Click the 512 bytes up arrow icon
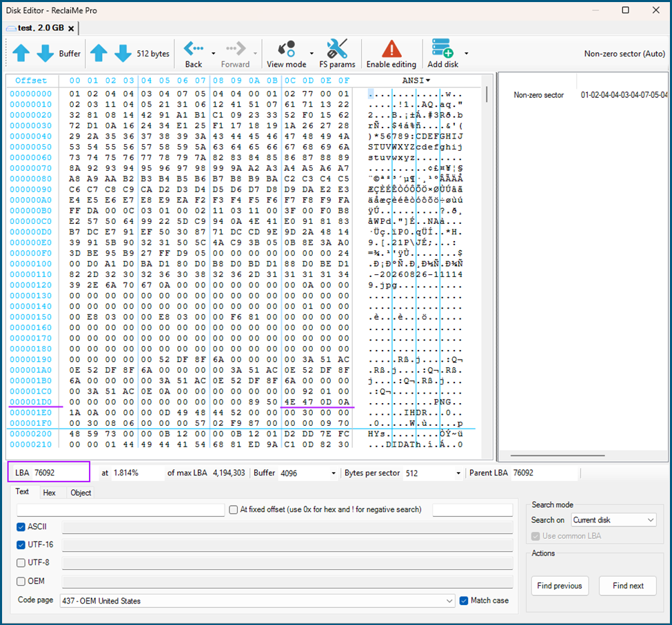The height and width of the screenshot is (625, 672). click(x=99, y=53)
